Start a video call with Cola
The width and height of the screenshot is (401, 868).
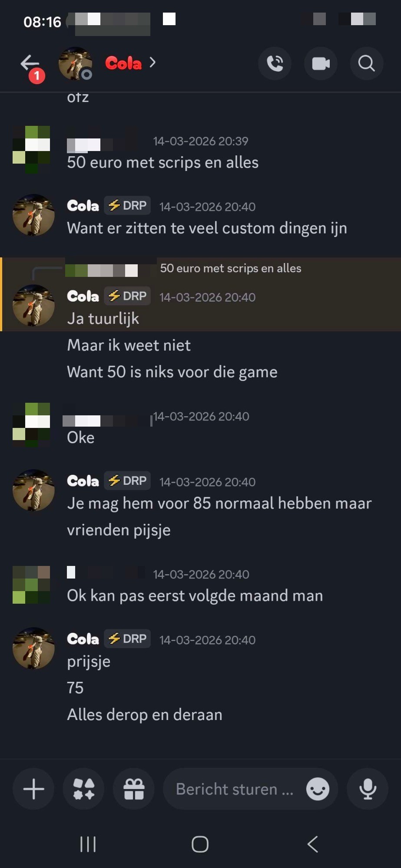321,64
